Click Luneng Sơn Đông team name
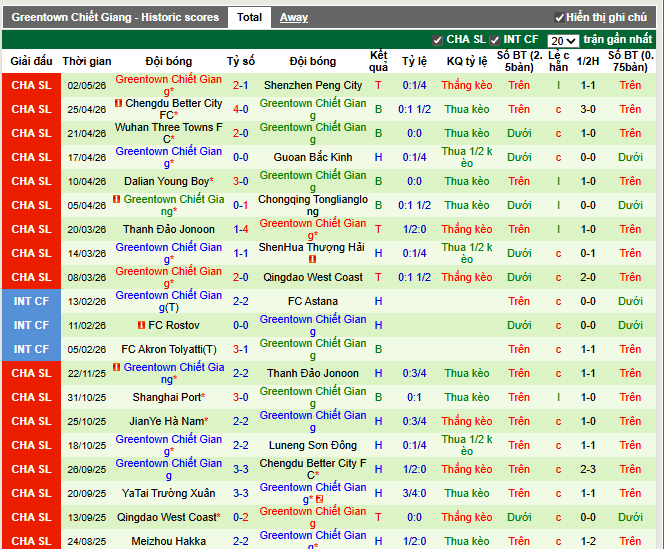This screenshot has width=664, height=549. point(313,445)
